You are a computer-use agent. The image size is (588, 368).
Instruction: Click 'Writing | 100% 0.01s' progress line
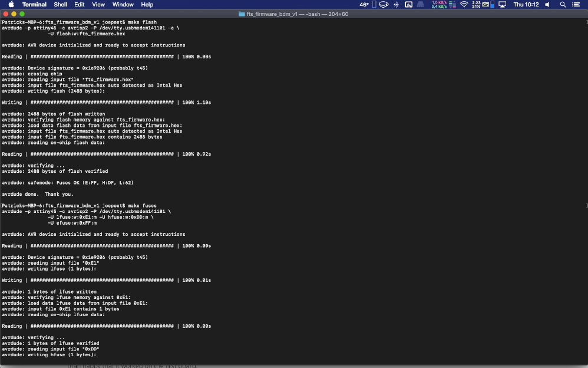pyautogui.click(x=106, y=281)
